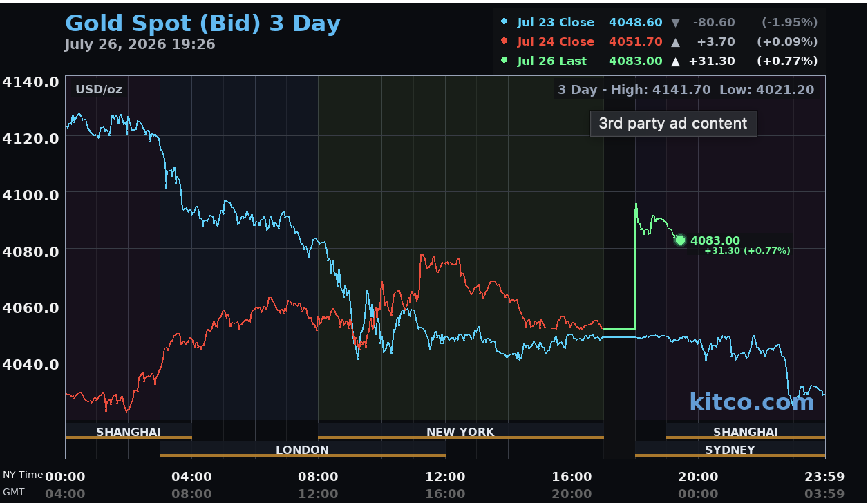
Task: Click the 3rd party ad content label
Action: pos(673,124)
